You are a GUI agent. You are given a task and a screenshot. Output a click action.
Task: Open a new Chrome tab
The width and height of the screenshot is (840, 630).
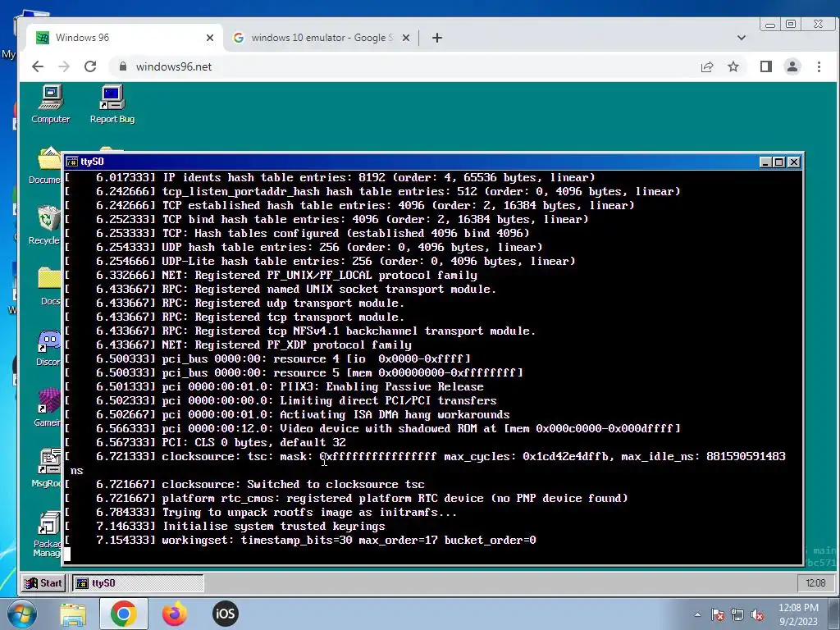tap(437, 38)
